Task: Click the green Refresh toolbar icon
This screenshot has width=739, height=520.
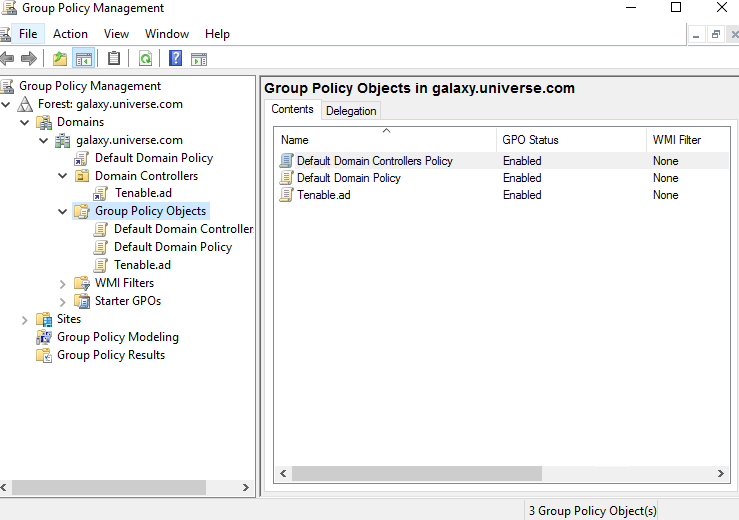Action: click(145, 59)
